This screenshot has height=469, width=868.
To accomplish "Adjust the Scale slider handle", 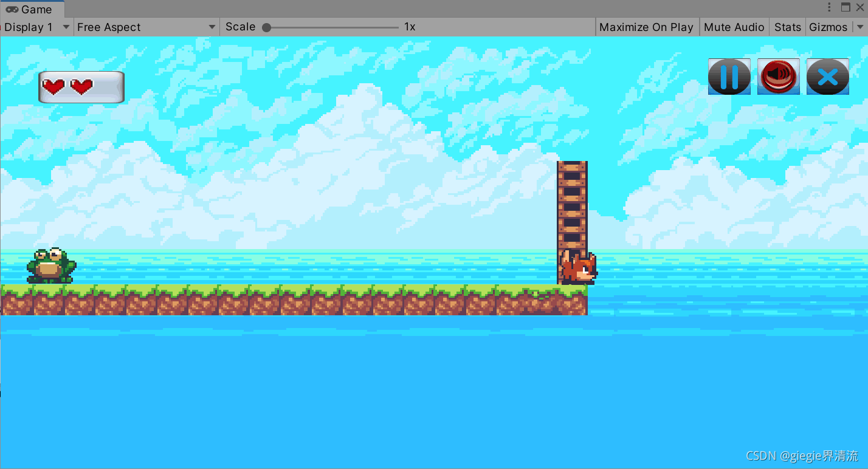I will pos(266,27).
